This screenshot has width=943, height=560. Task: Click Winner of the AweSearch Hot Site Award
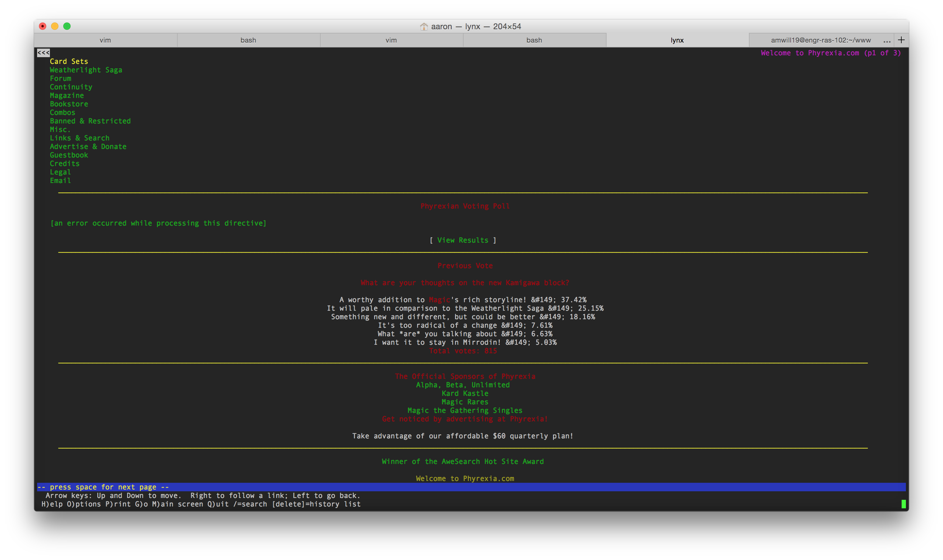[463, 461]
